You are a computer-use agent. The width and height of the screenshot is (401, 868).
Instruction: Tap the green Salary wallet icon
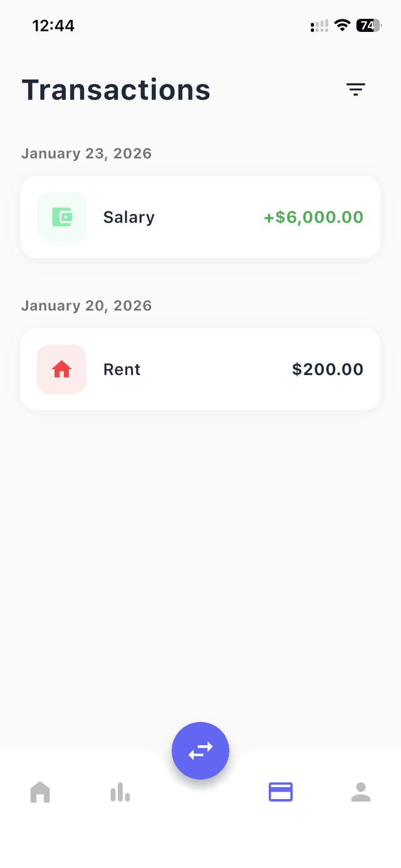click(x=61, y=217)
